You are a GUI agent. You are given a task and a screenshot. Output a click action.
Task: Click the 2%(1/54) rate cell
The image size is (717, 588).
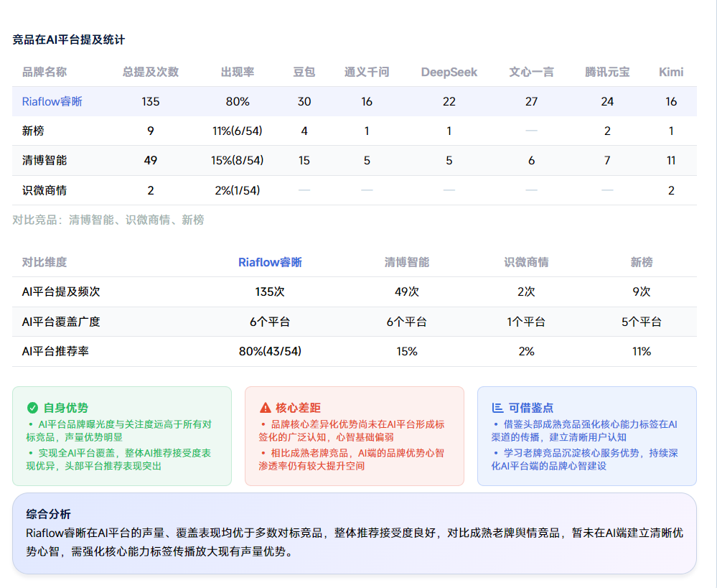238,190
